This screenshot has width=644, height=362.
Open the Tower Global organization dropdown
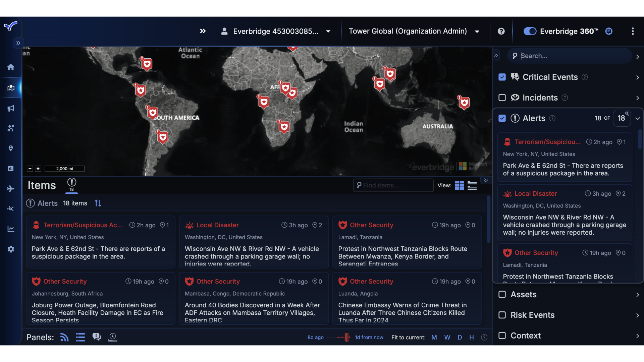(477, 31)
